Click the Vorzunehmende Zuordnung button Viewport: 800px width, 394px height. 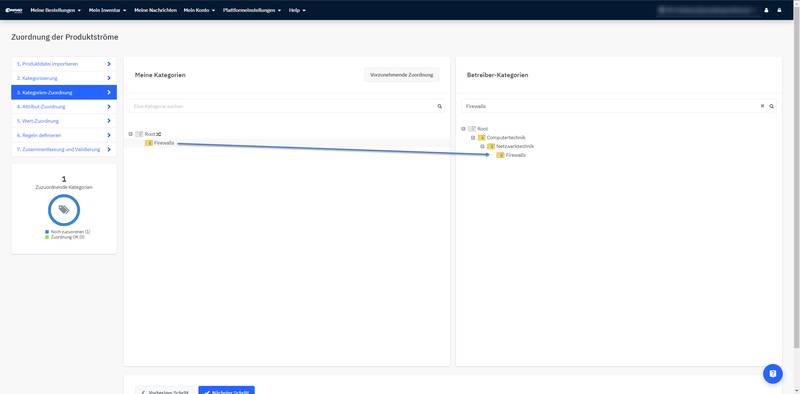click(x=402, y=75)
